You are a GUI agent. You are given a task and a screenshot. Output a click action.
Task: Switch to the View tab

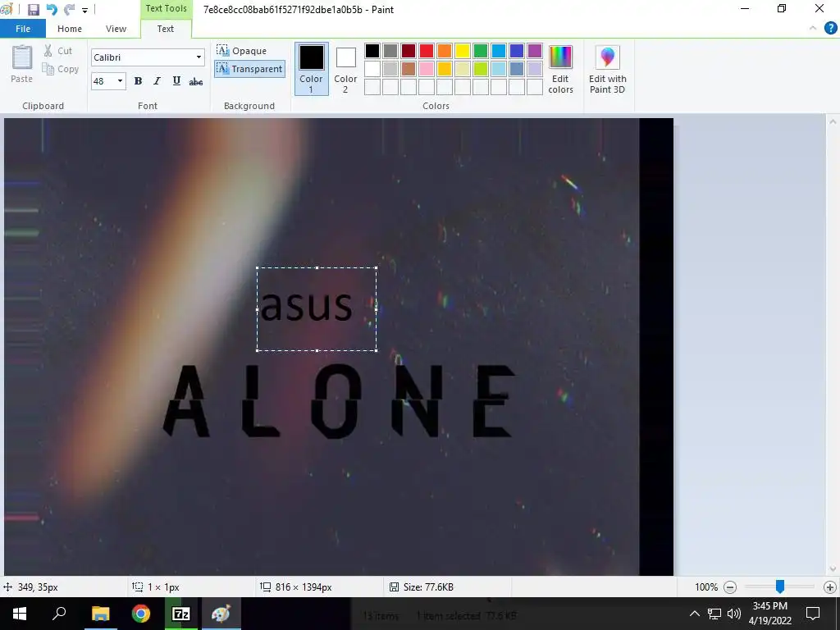pyautogui.click(x=116, y=29)
